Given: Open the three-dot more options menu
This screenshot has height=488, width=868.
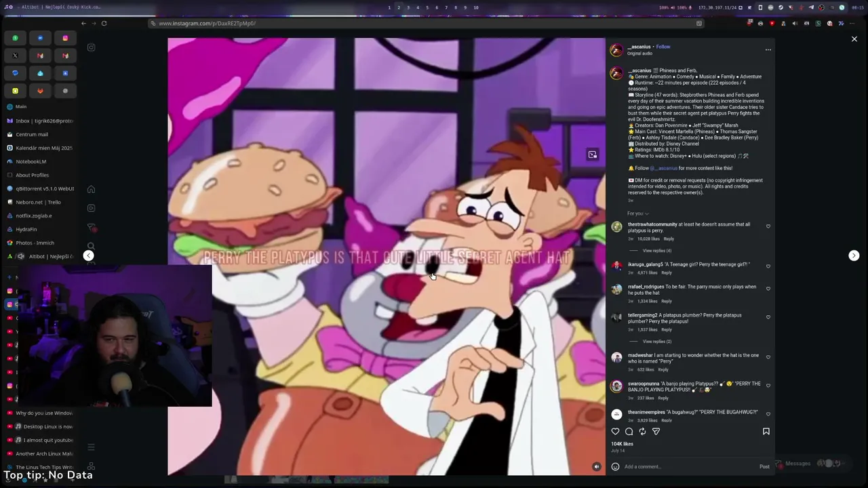Looking at the screenshot, I should point(768,49).
